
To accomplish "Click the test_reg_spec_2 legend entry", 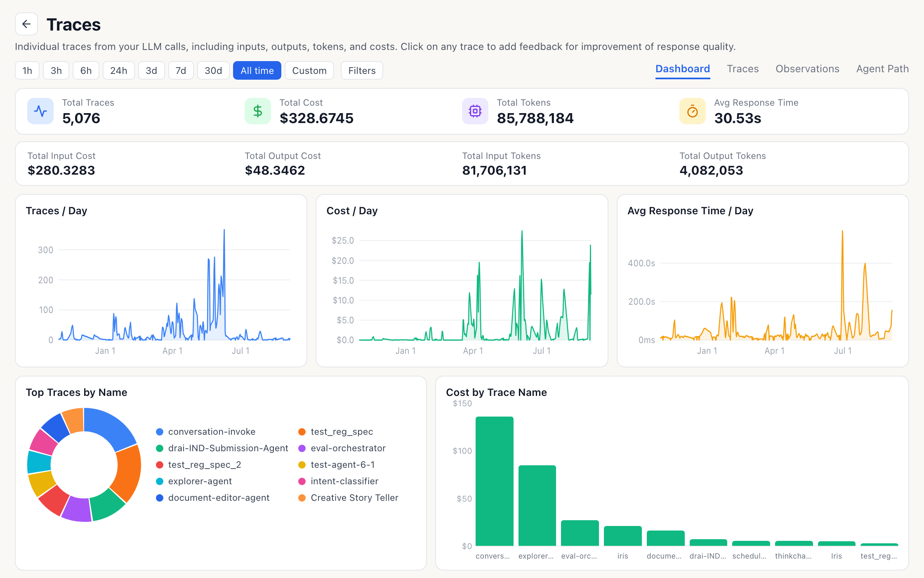I will coord(198,465).
